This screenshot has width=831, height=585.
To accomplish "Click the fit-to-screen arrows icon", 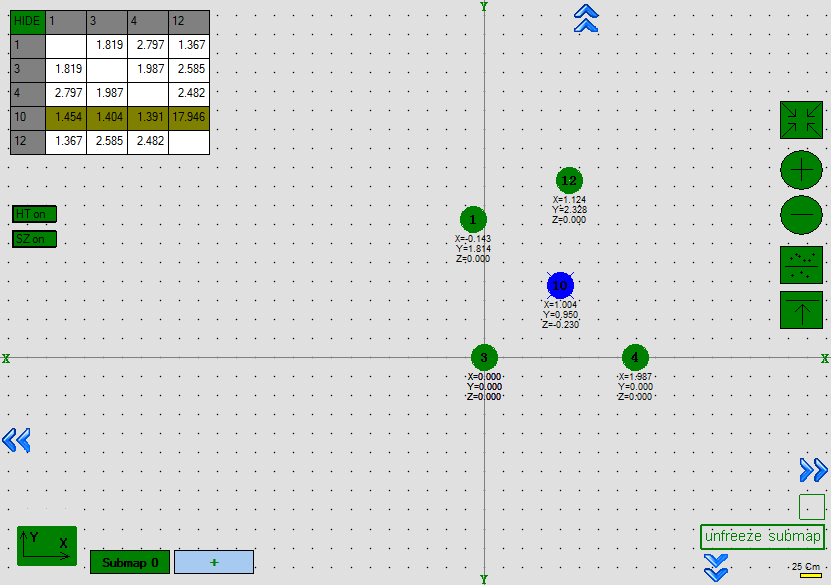I will [x=801, y=120].
